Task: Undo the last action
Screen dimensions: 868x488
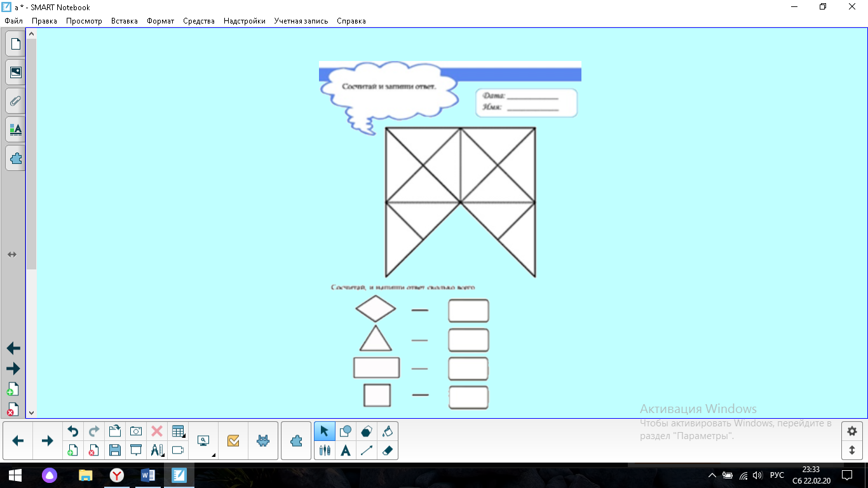Action: pyautogui.click(x=73, y=431)
